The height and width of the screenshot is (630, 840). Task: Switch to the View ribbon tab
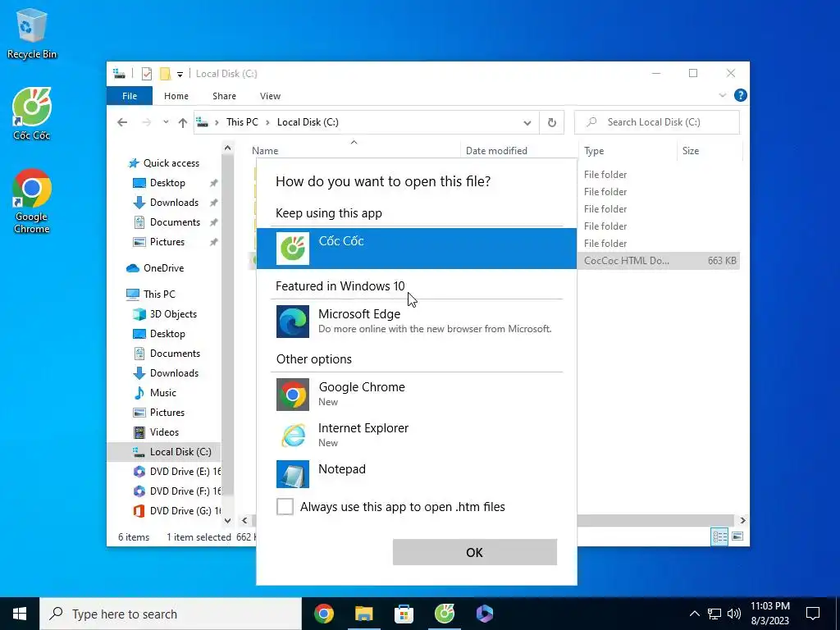click(x=270, y=96)
